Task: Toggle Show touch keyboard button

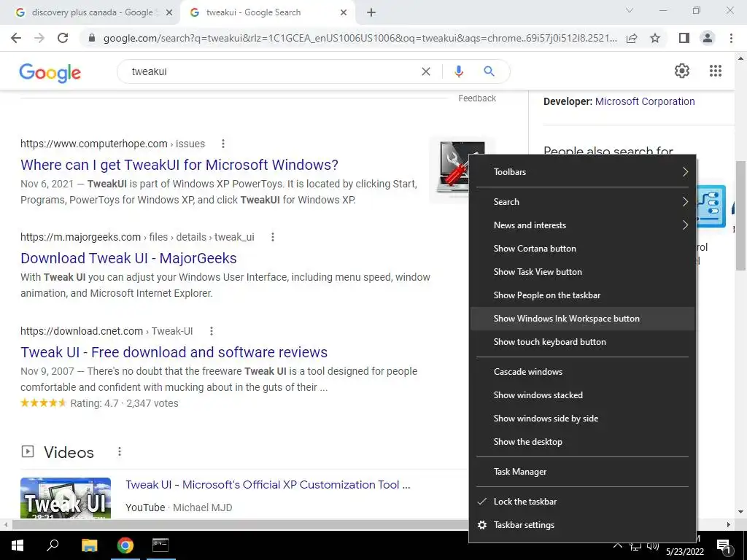Action: pyautogui.click(x=582, y=342)
